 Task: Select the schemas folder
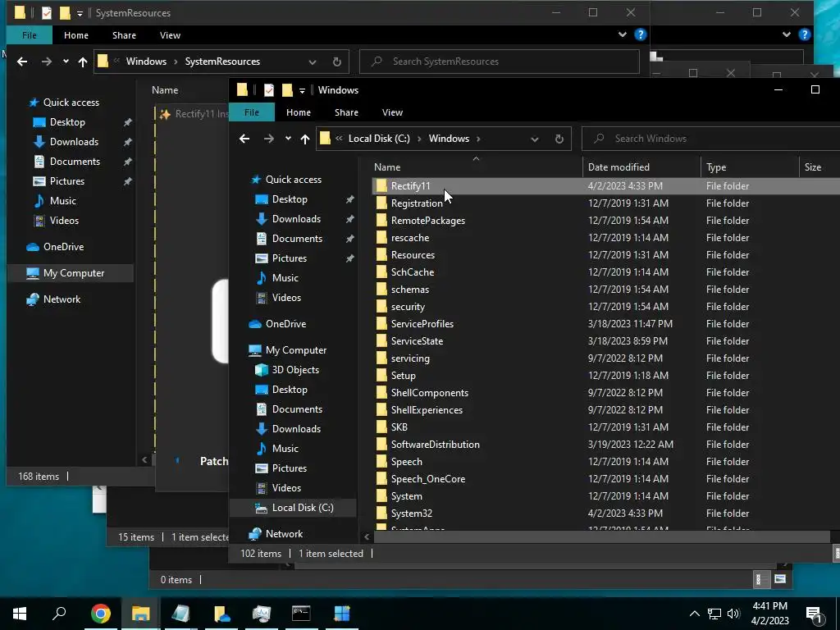click(410, 290)
